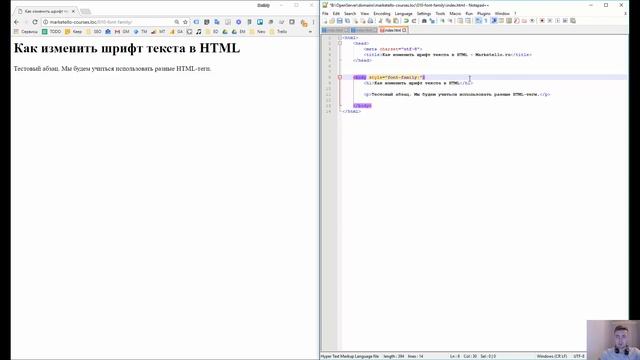Click the Windows (CR LF) status bar entry

tap(552, 356)
